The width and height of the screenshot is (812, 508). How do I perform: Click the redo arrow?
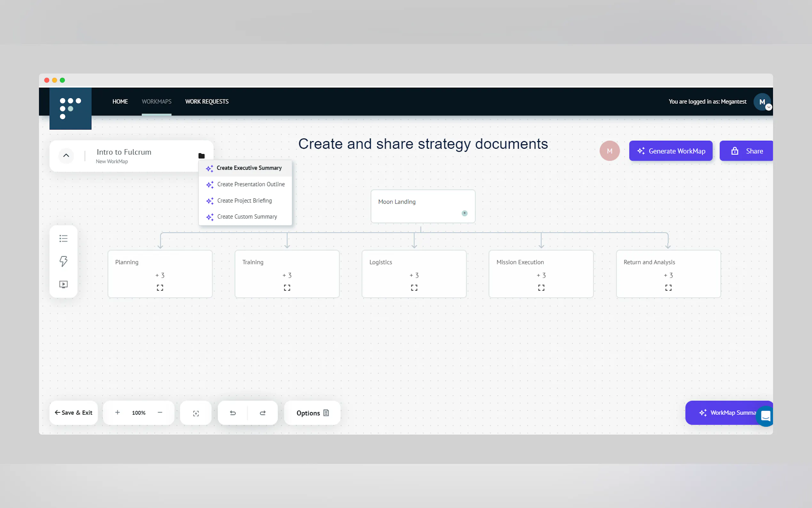263,413
